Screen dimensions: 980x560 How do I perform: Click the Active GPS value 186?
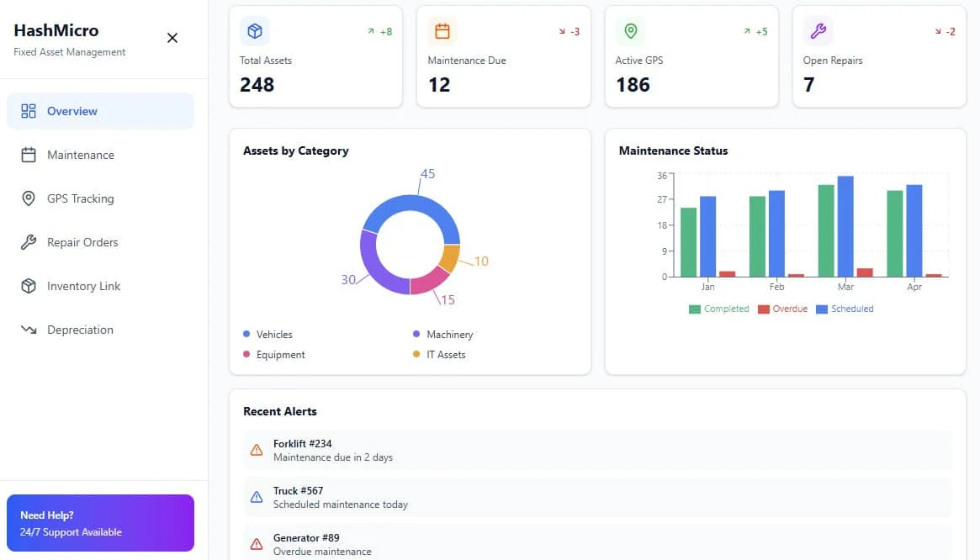click(x=633, y=84)
